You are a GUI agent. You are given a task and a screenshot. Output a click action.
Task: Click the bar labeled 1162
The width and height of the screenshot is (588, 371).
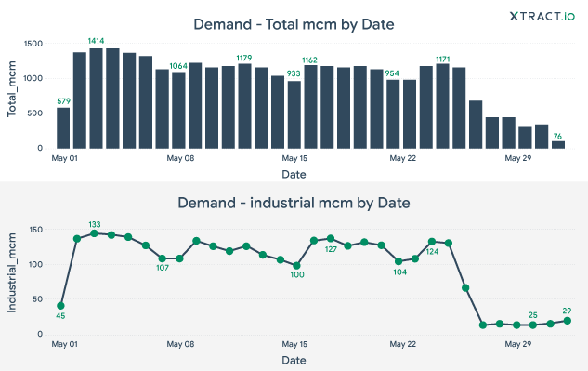310,107
